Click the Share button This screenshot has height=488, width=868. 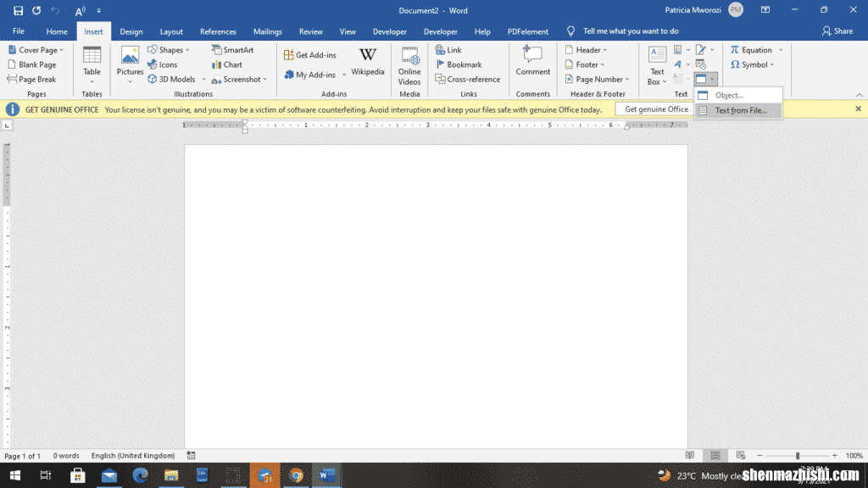click(837, 31)
